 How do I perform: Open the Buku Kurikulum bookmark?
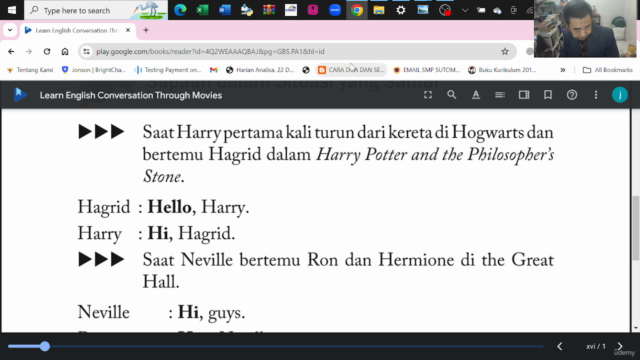(502, 70)
